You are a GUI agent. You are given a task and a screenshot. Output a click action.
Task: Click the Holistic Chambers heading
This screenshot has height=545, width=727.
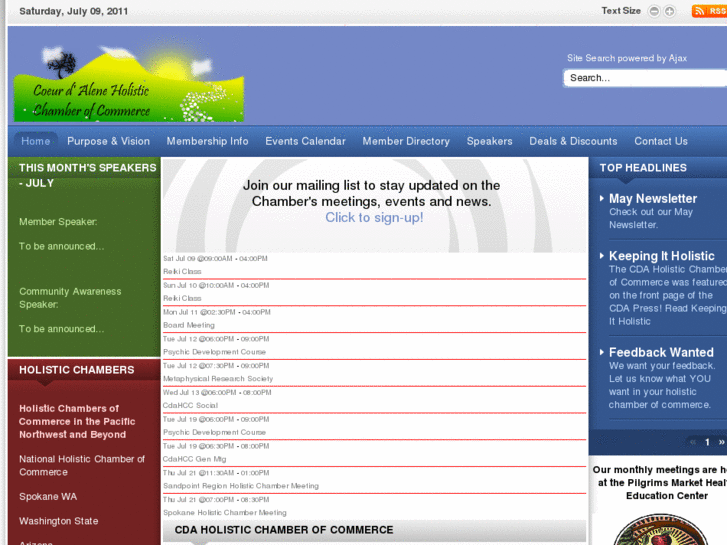click(x=77, y=370)
